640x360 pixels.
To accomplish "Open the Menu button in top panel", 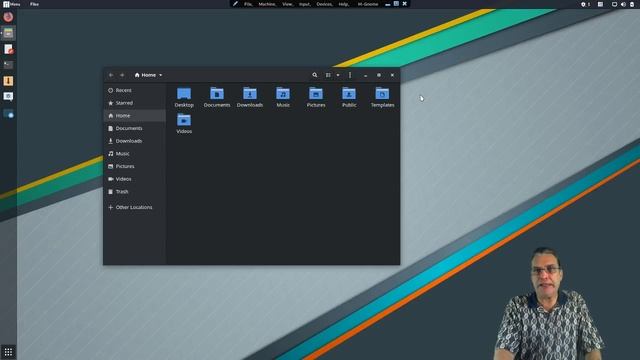I will click(12, 4).
